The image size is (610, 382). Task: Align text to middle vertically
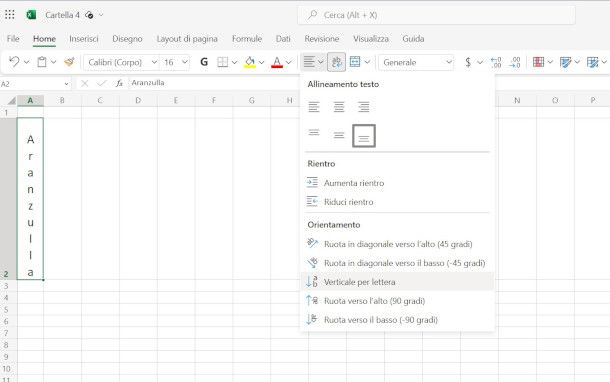(339, 135)
